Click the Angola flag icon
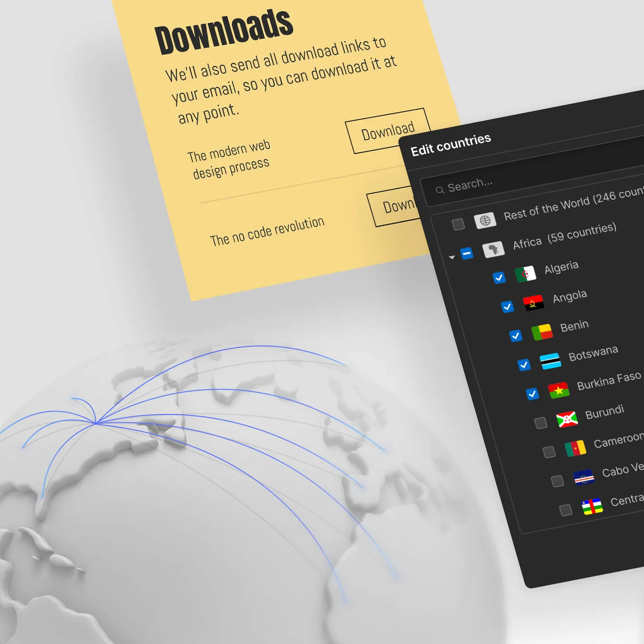This screenshot has height=644, width=644. (x=534, y=303)
